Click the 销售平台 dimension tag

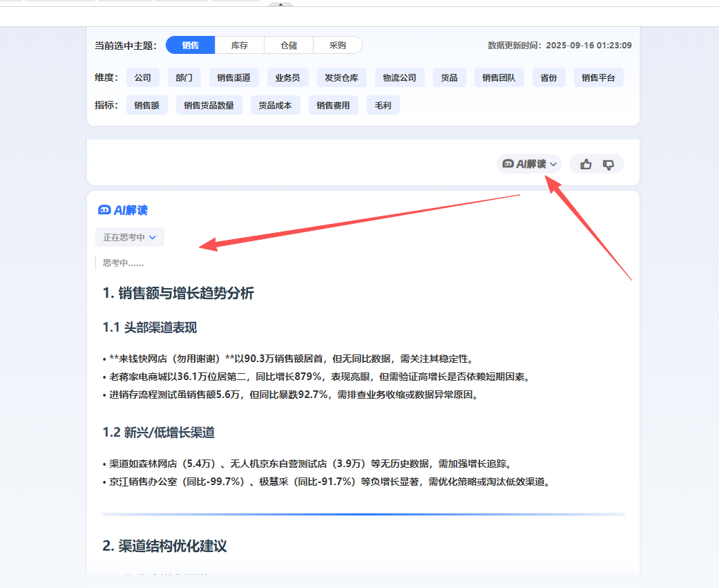[x=598, y=77]
